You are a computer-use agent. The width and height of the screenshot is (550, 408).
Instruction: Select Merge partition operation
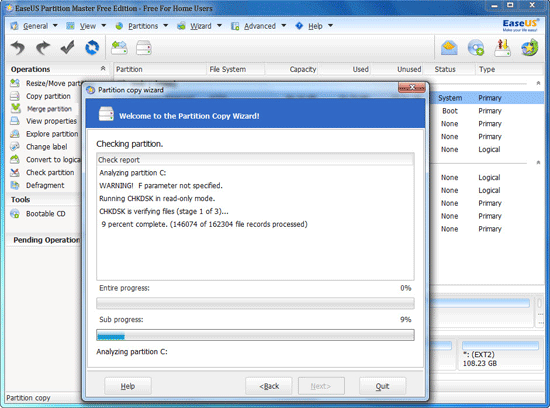(x=49, y=109)
